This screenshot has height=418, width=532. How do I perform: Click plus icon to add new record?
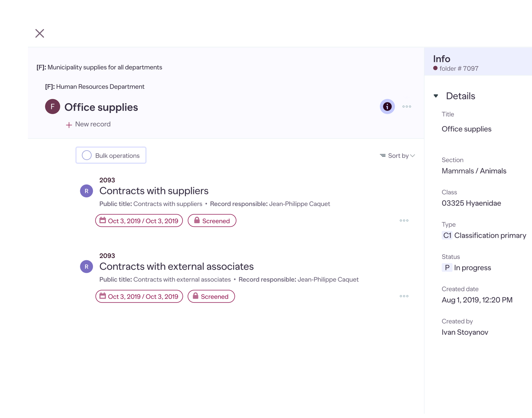69,125
